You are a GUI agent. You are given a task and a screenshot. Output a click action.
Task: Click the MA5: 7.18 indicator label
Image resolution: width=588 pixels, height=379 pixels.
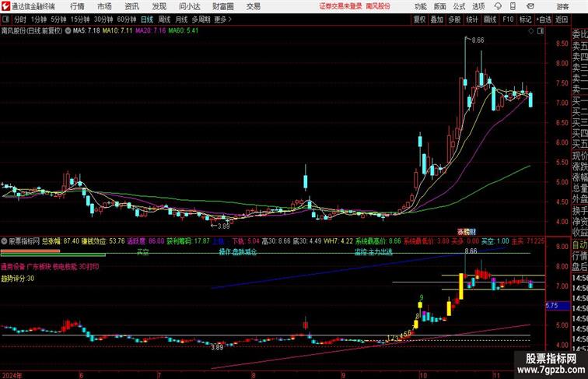tap(86, 31)
